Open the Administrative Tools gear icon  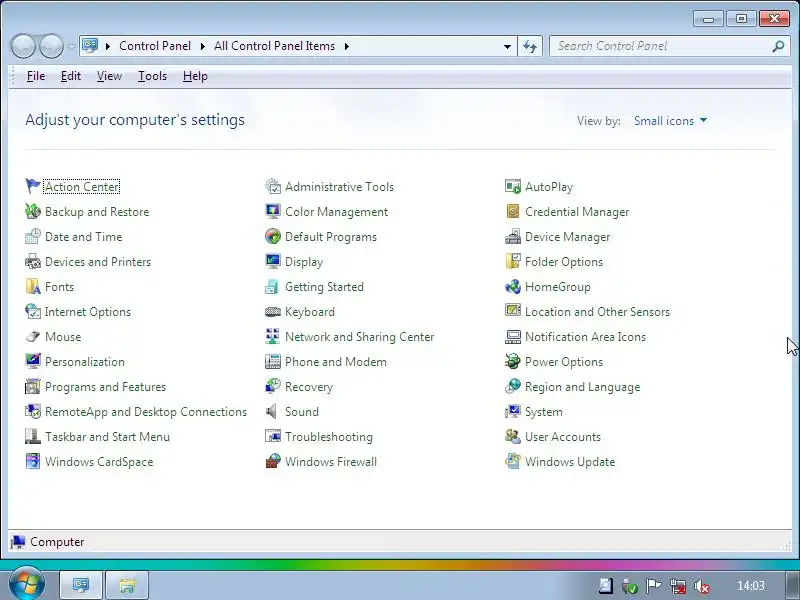[273, 187]
